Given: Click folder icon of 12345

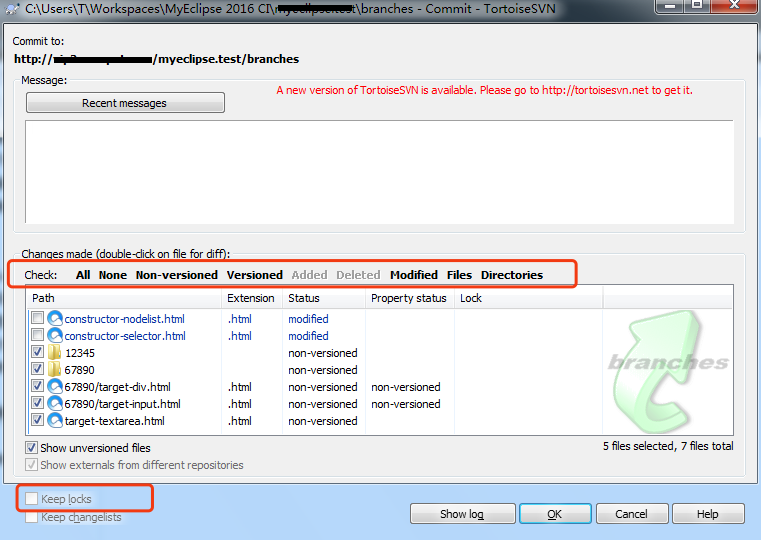Looking at the screenshot, I should click(55, 353).
